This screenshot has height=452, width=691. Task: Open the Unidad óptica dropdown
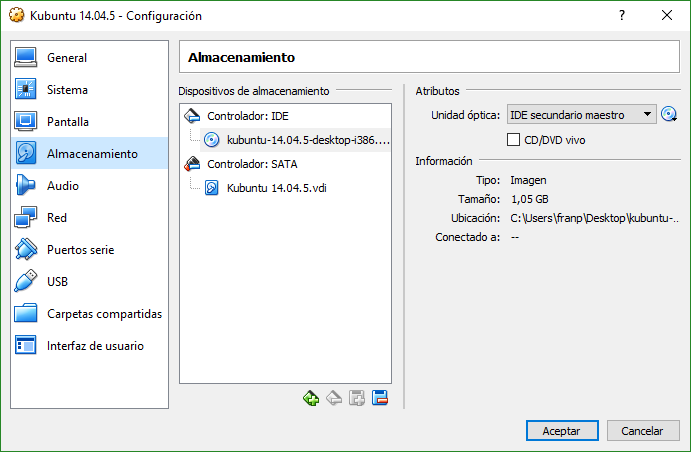[581, 115]
